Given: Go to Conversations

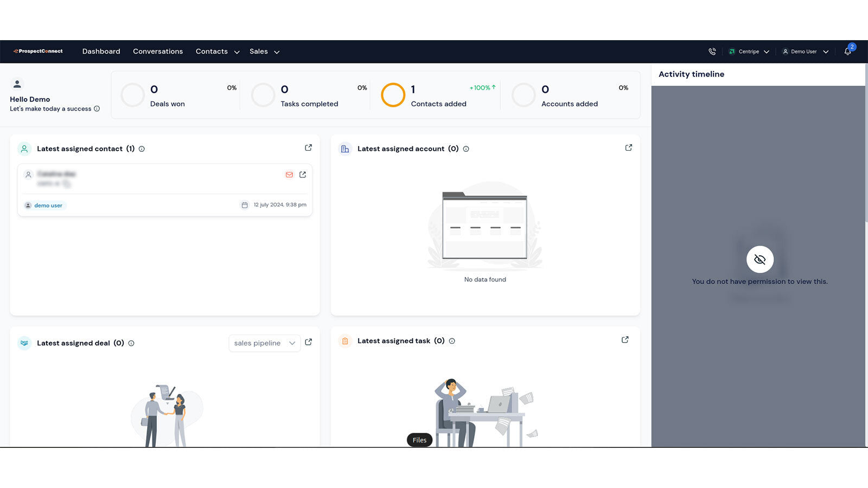Looking at the screenshot, I should [x=158, y=52].
